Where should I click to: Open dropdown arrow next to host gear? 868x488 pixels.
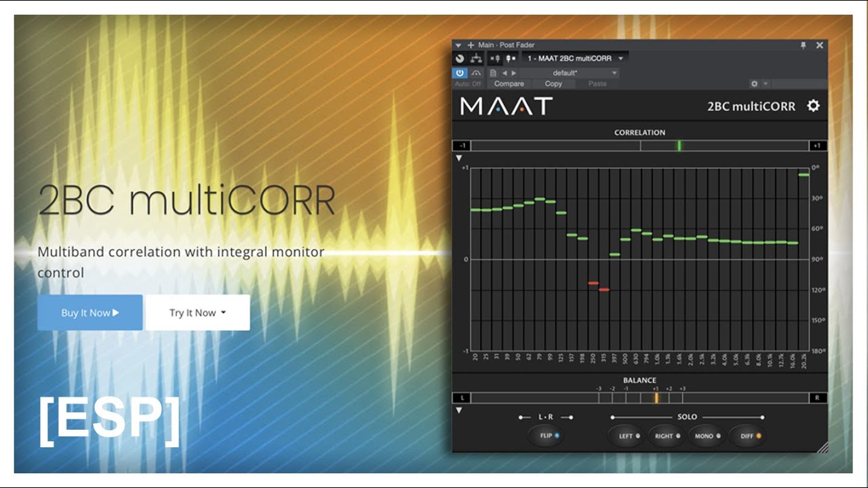[x=766, y=83]
